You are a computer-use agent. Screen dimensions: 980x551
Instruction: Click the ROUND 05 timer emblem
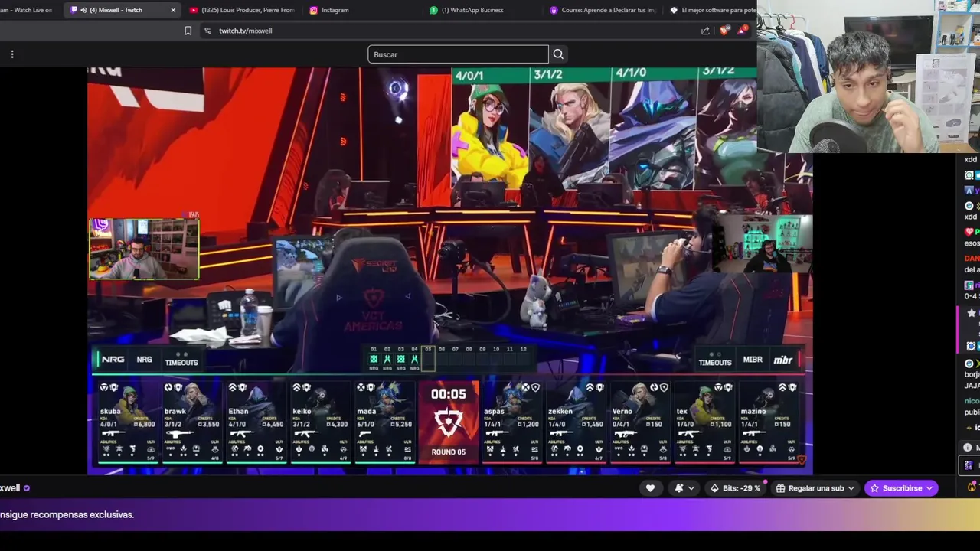448,422
